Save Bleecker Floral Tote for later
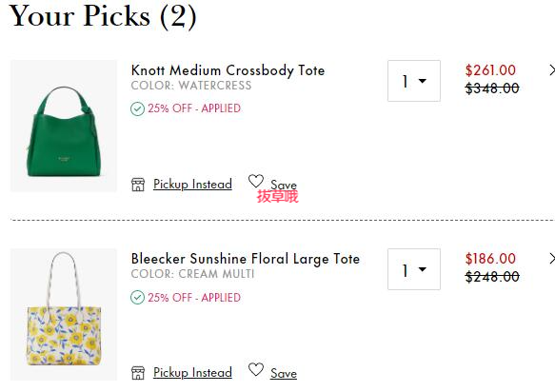Screen dimensions: 555x392 pyautogui.click(x=284, y=373)
